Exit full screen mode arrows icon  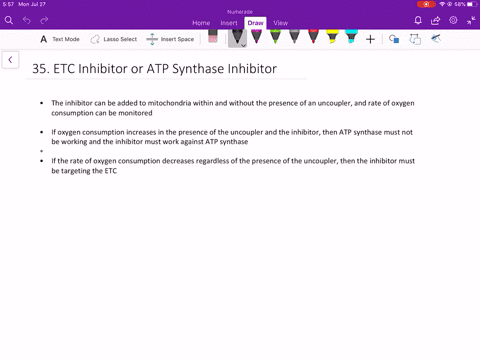point(471,21)
